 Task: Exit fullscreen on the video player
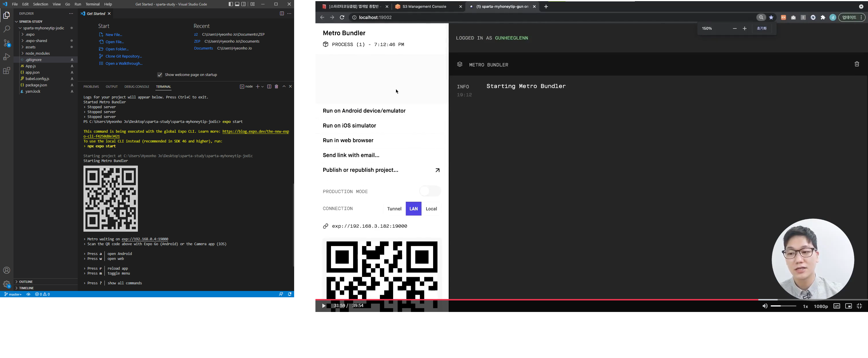[859, 306]
